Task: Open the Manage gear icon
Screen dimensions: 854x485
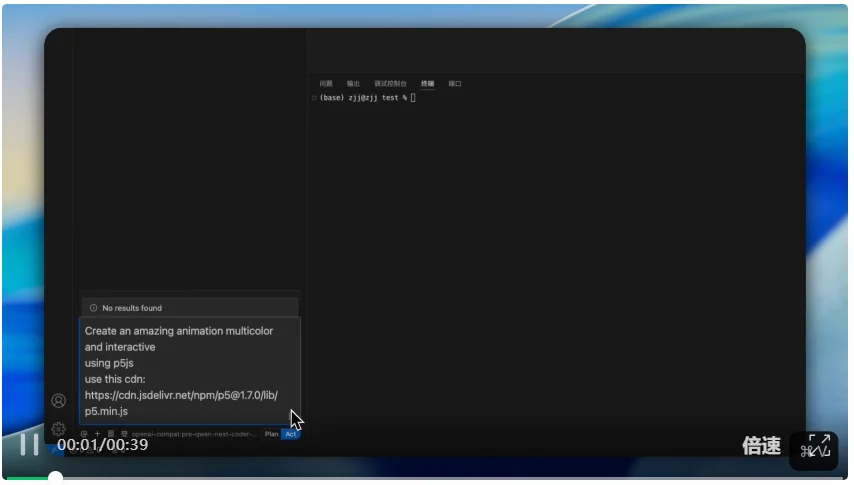Action: click(x=59, y=428)
